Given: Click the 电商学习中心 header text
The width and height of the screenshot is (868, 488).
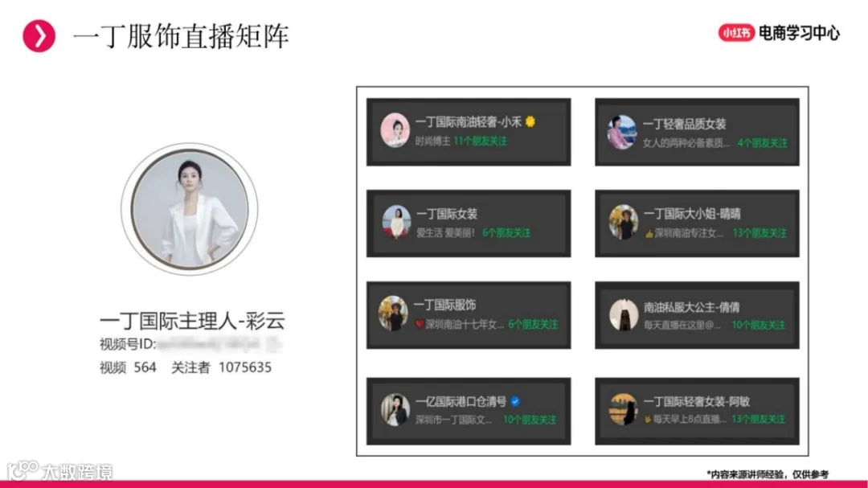Looking at the screenshot, I should tap(799, 33).
